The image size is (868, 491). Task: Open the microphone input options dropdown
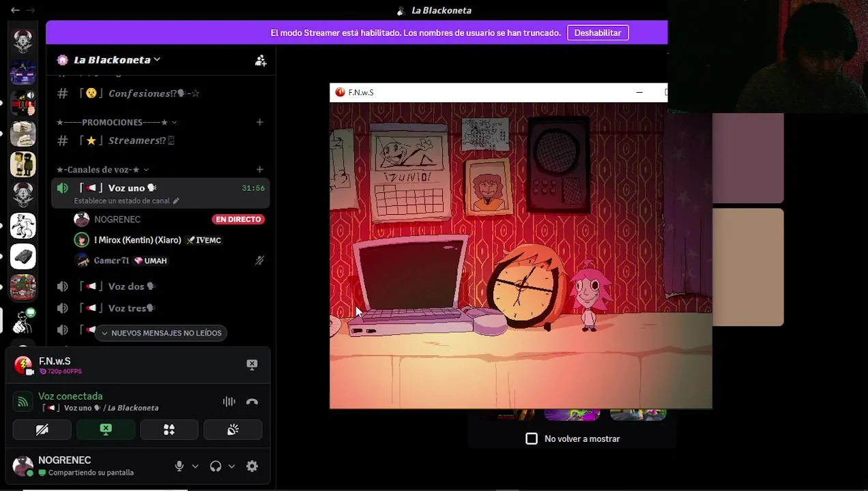[x=195, y=466]
